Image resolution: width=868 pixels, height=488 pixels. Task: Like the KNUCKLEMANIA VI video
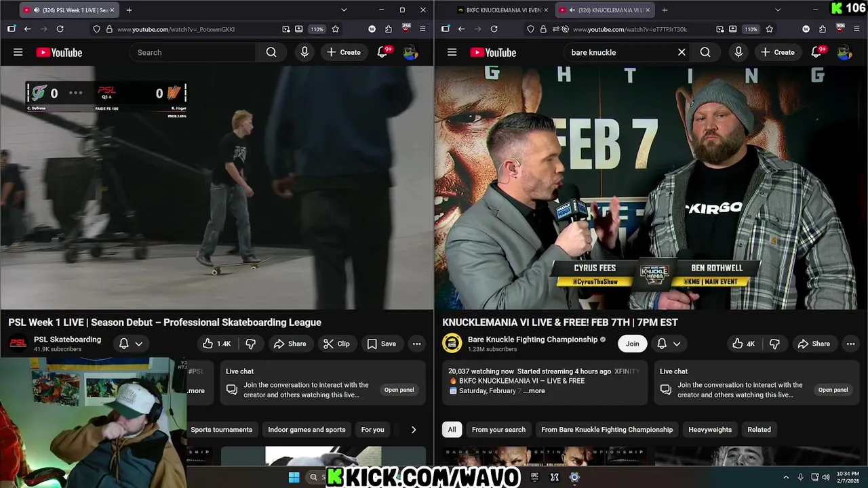point(743,344)
